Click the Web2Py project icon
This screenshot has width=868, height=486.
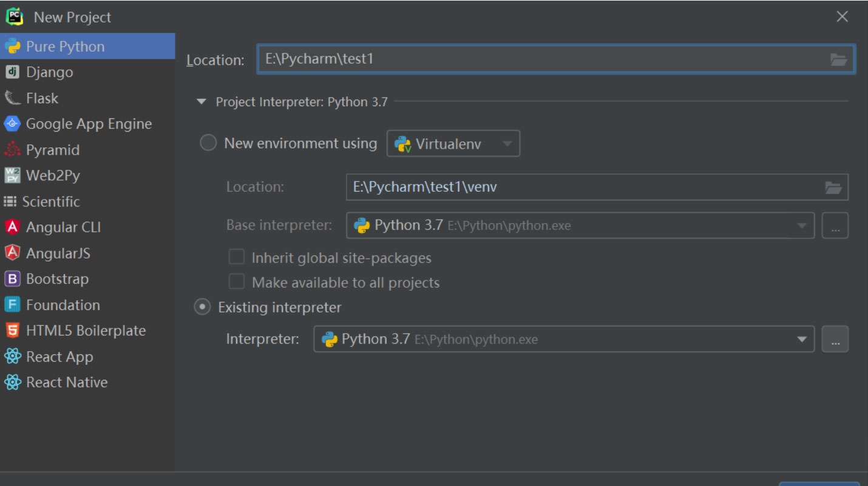pyautogui.click(x=12, y=175)
